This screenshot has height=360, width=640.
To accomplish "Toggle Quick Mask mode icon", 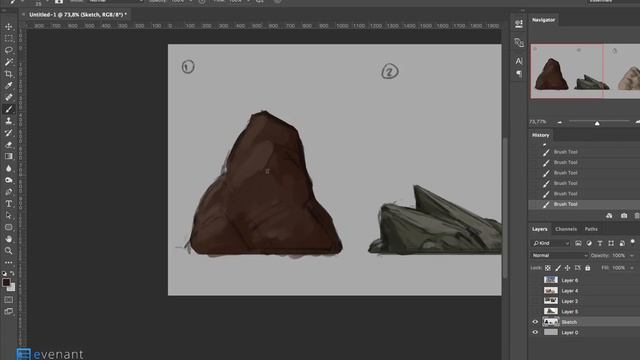I will [x=9, y=300].
